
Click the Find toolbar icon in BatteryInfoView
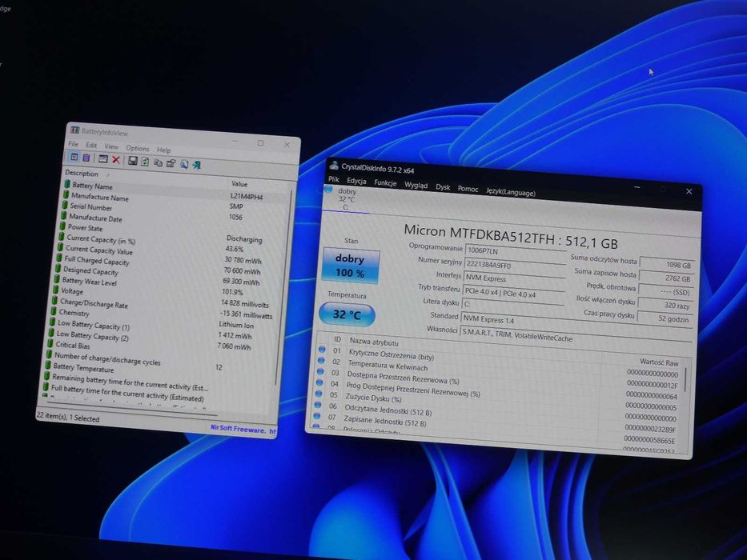point(184,165)
